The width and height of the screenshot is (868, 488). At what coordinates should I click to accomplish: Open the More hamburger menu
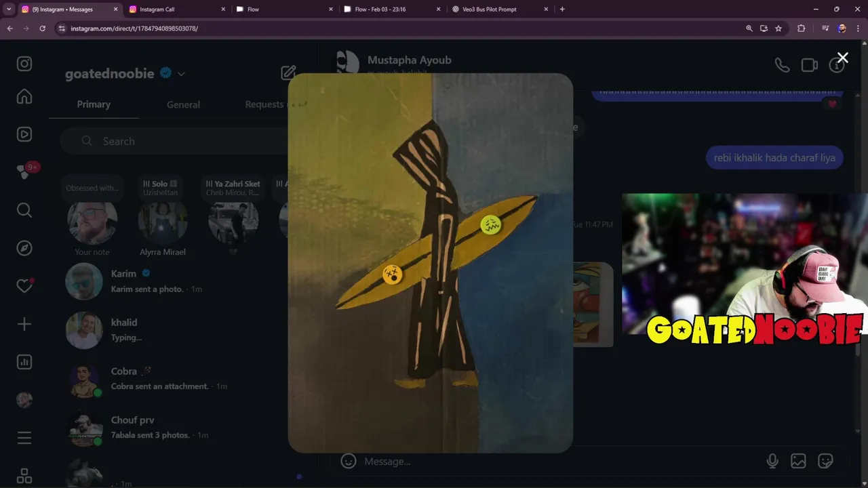24,438
